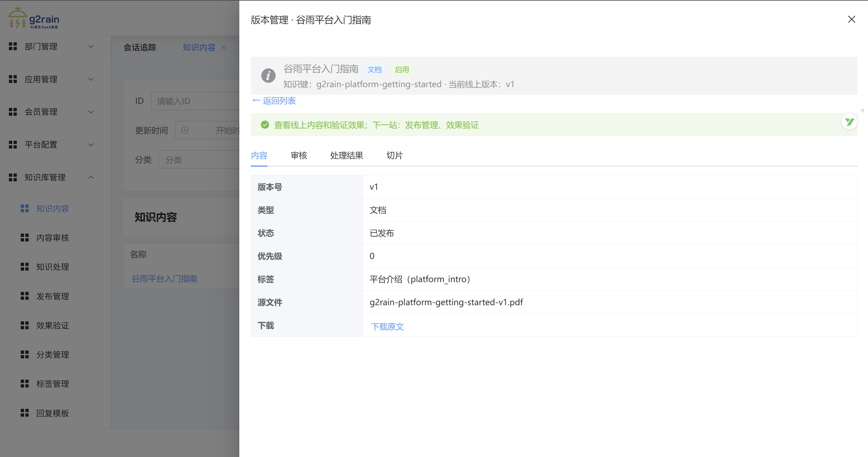This screenshot has height=457, width=868.
Task: Click the grid icon next to 平台配置
Action: click(13, 145)
